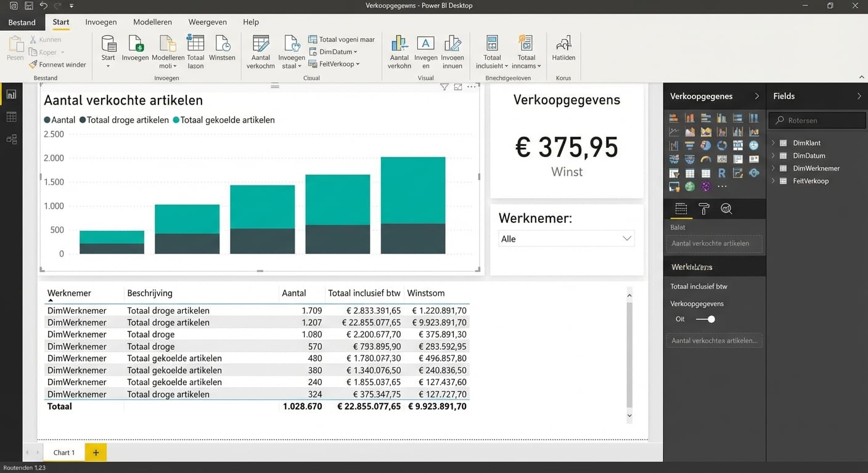The image size is (868, 473).
Task: Open the Werknemer 'Alle' dropdown
Action: 566,239
